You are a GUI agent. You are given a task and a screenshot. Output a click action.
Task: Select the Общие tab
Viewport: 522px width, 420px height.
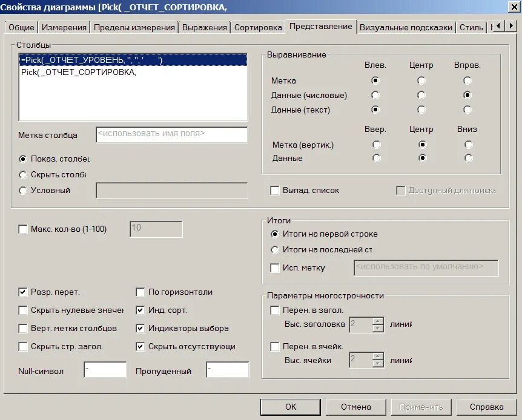(22, 27)
